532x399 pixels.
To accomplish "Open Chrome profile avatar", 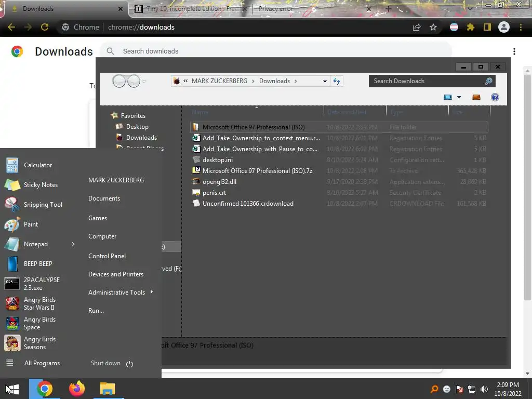I will click(x=504, y=27).
